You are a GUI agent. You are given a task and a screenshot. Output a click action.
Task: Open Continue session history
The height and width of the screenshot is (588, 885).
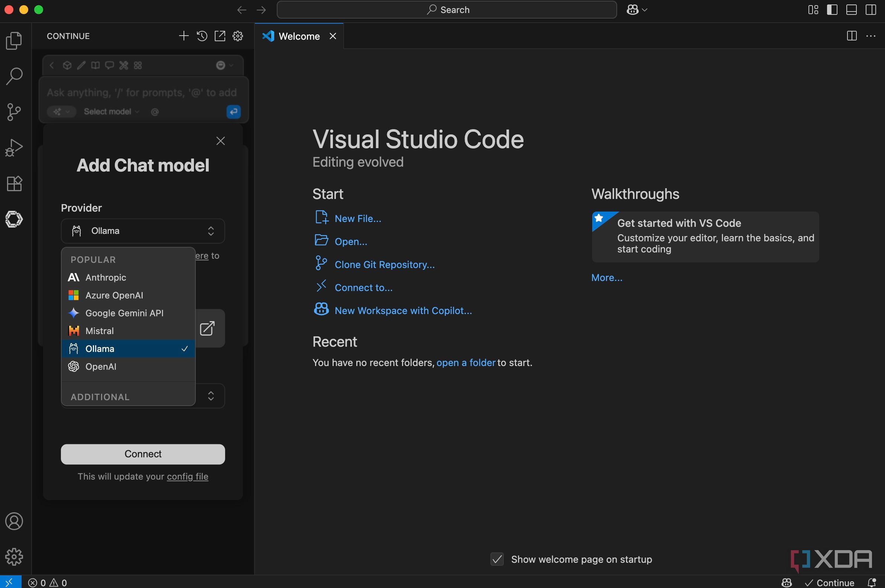[202, 36]
